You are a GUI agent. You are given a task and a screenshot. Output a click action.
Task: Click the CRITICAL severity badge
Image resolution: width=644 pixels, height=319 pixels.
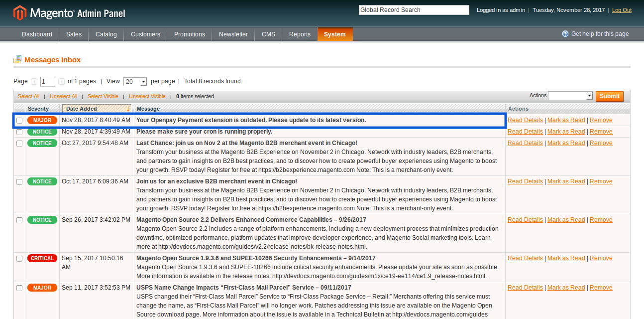coord(42,258)
